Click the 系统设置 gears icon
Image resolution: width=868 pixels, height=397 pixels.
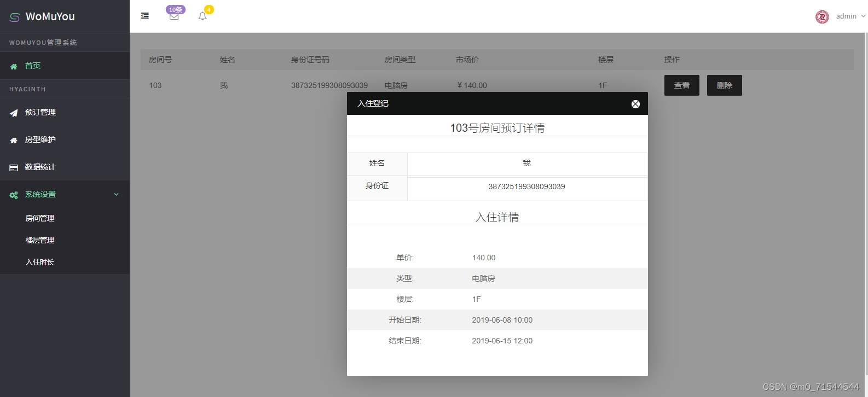pyautogui.click(x=14, y=195)
